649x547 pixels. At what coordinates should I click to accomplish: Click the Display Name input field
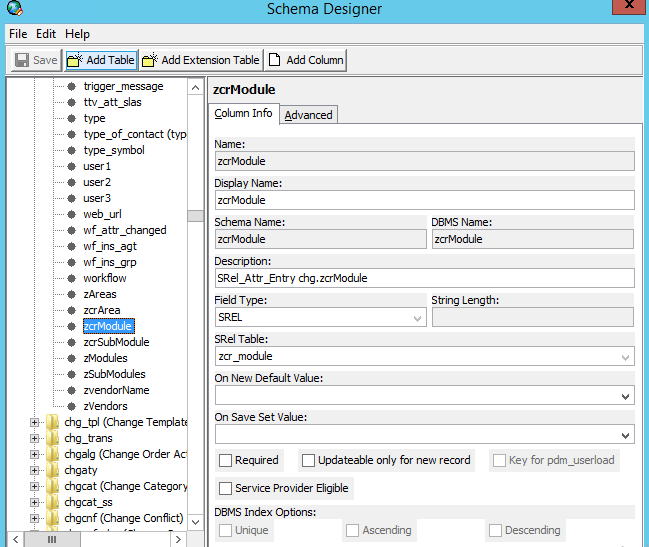click(x=425, y=200)
